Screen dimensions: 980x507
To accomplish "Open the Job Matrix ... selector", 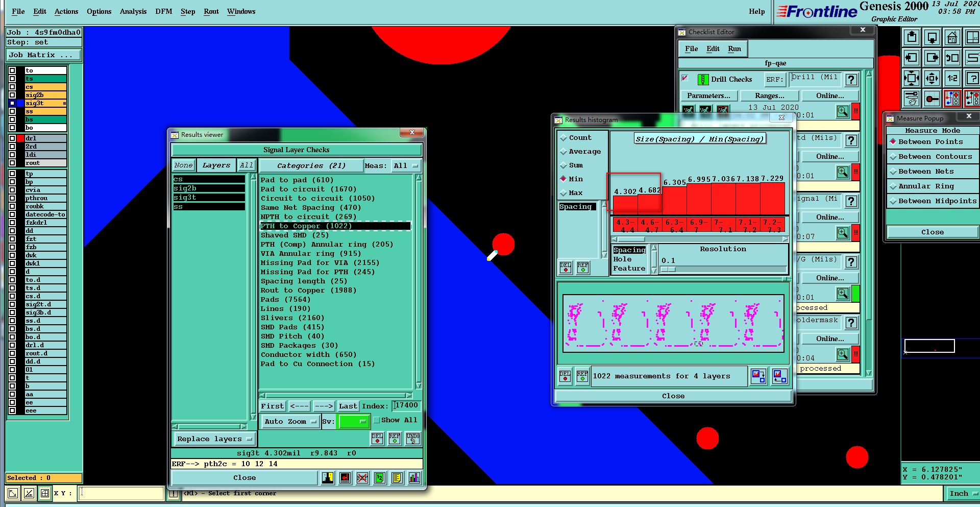I will pyautogui.click(x=44, y=55).
